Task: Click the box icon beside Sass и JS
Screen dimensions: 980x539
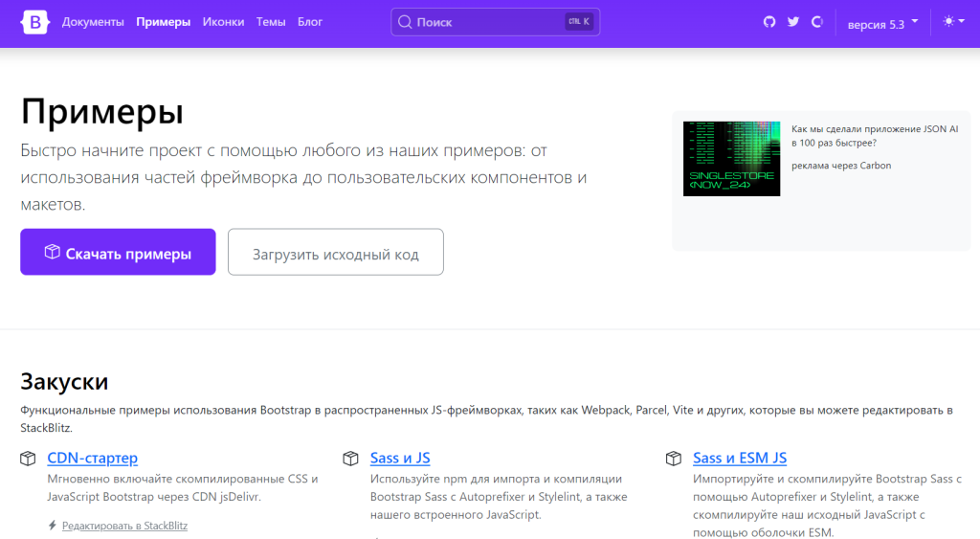Action: pos(350,459)
